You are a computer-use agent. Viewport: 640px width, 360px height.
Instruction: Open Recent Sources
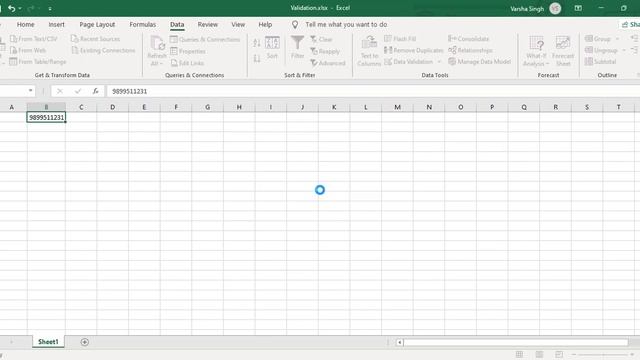[x=96, y=39]
